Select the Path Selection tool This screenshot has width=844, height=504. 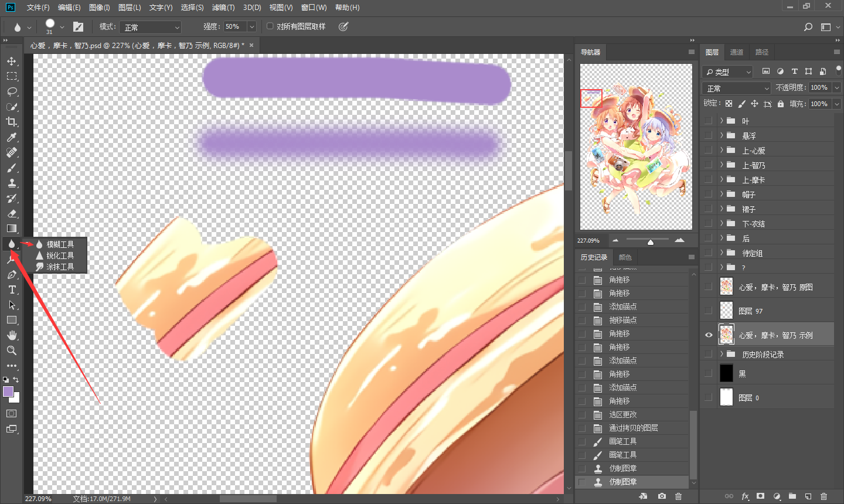[x=12, y=305]
